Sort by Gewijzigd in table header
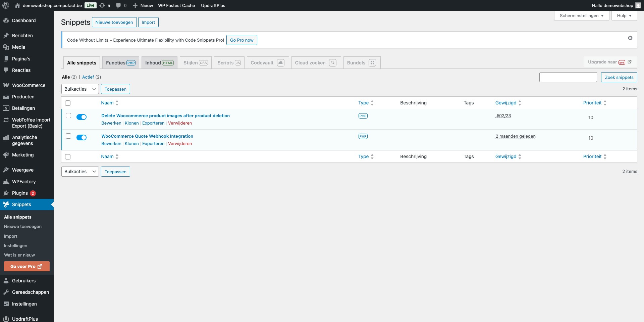The height and width of the screenshot is (322, 644). [508, 103]
